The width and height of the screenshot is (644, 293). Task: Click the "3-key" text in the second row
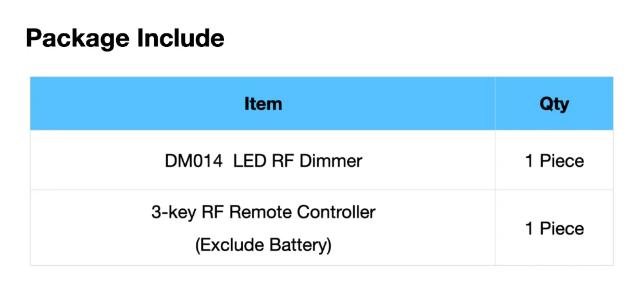click(174, 213)
